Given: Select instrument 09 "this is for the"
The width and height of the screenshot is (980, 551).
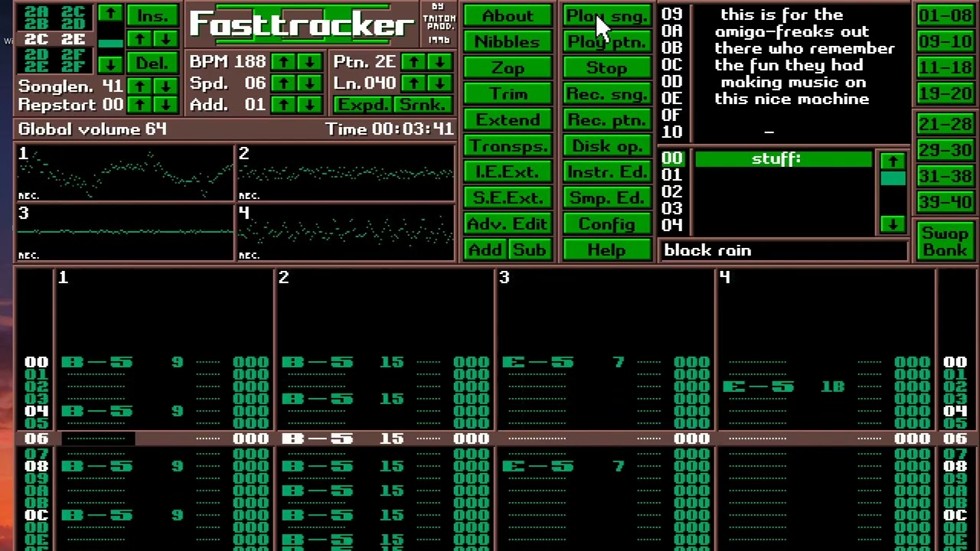Looking at the screenshot, I should (x=781, y=15).
